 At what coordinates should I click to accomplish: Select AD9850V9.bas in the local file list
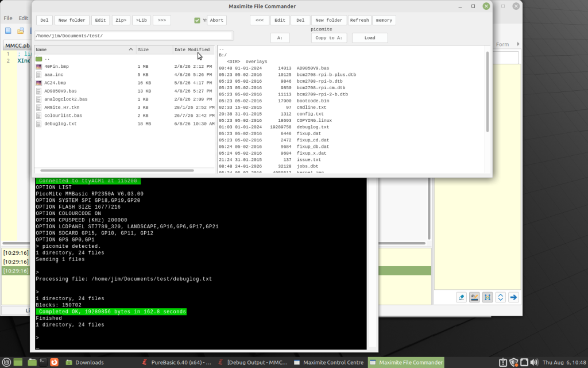point(125,91)
